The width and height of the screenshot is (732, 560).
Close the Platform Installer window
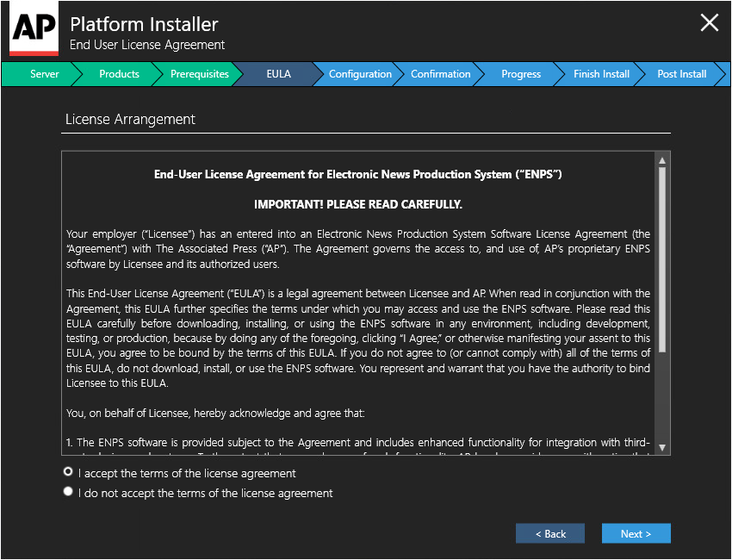tap(709, 22)
